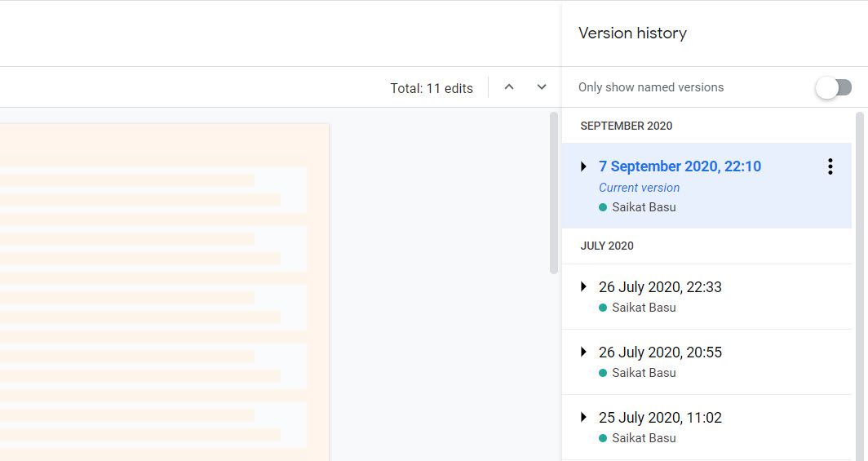View the 25 July 2020, 11:02 version
Screen dimensions: 868x461
coord(660,418)
